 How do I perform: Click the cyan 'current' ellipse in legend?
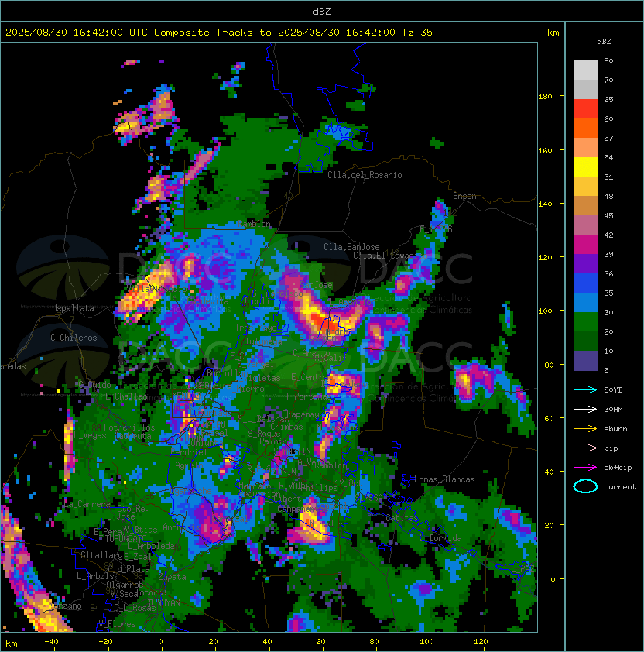[x=585, y=486]
